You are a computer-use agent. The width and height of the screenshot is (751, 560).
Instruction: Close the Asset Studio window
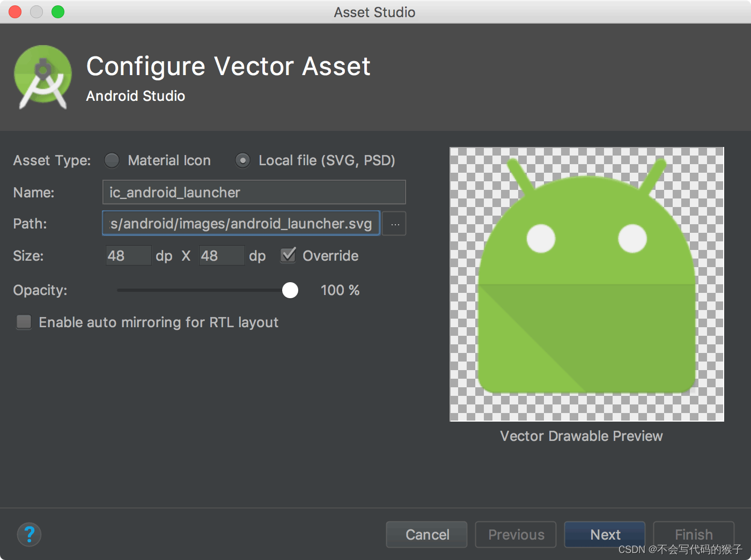tap(15, 12)
